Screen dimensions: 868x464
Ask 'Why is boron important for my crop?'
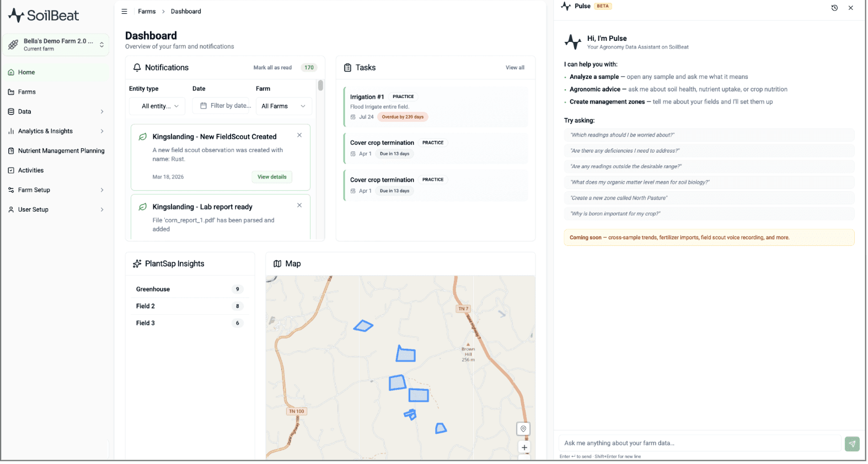709,213
